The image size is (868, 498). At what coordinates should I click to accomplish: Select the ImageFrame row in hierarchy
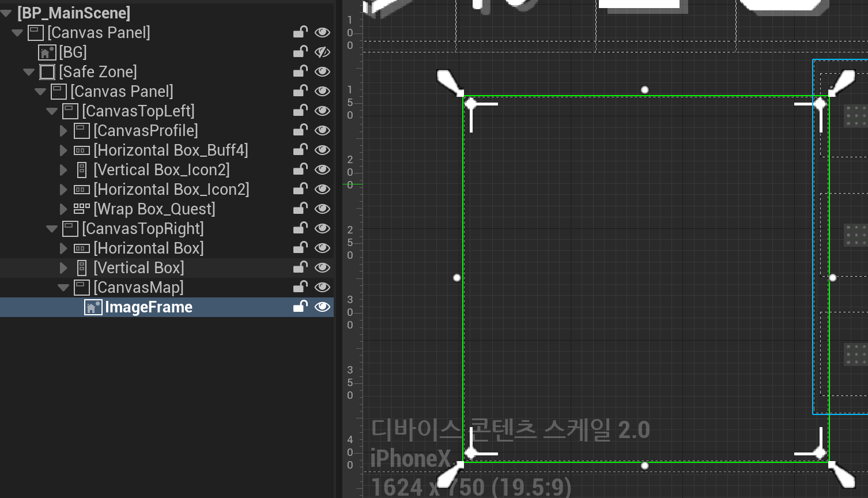(x=167, y=307)
